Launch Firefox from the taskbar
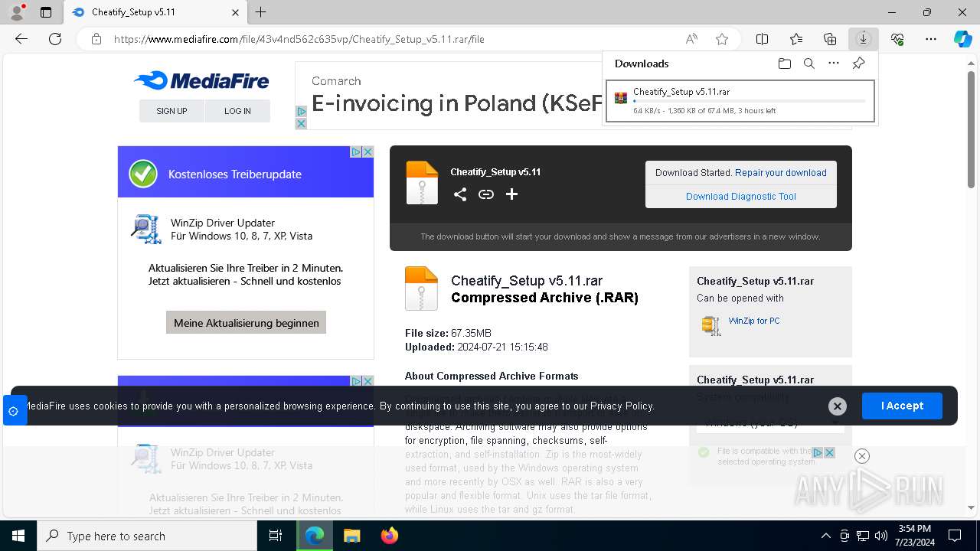The image size is (980, 551). coord(389,536)
